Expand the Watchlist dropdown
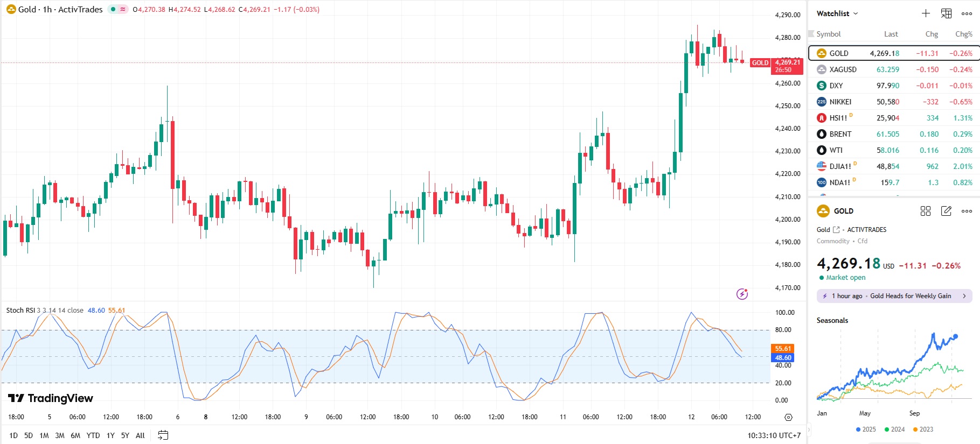 tap(837, 13)
